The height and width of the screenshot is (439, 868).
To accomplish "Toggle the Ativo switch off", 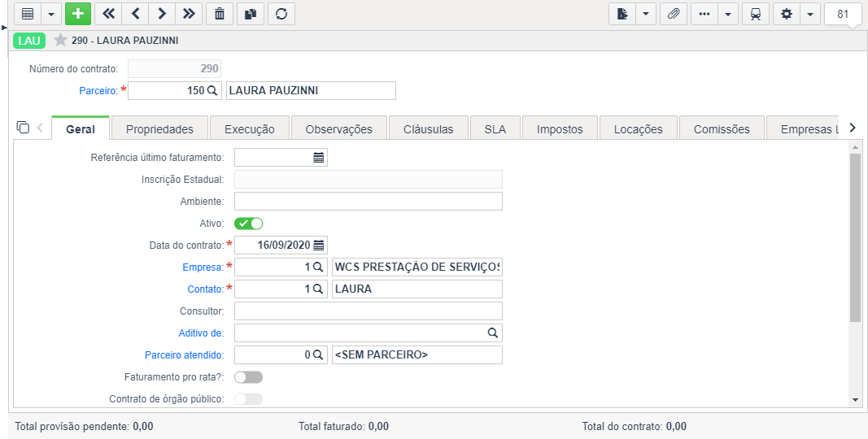I will tap(249, 224).
